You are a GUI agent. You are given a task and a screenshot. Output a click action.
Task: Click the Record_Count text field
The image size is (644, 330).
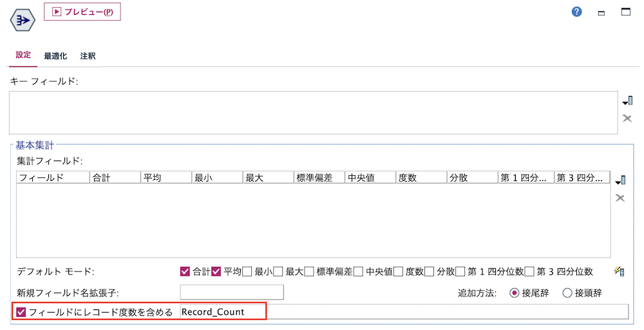click(404, 312)
